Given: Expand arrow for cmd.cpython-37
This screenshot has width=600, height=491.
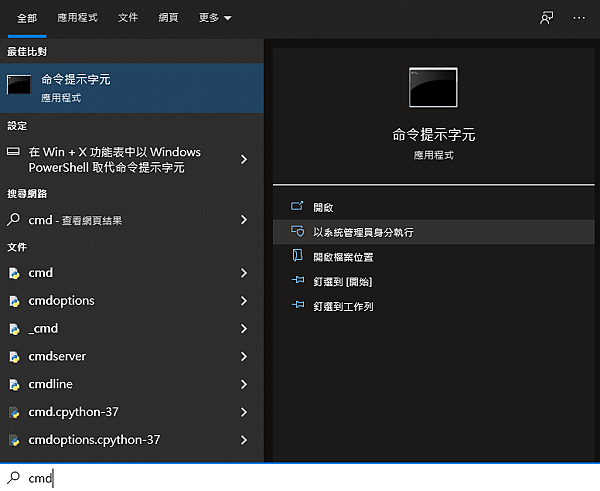Looking at the screenshot, I should pyautogui.click(x=244, y=412).
